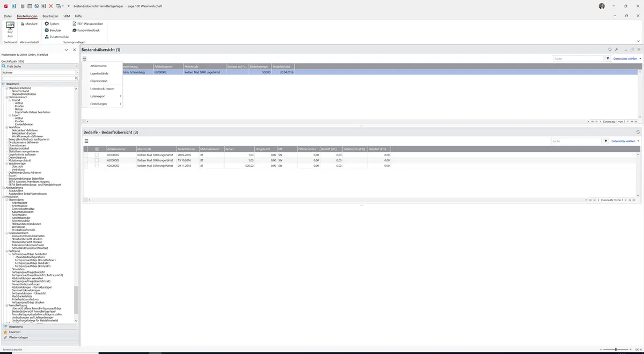The image size is (644, 354).
Task: Click the filter funnel in Bestandsübersicht
Action: point(608,58)
